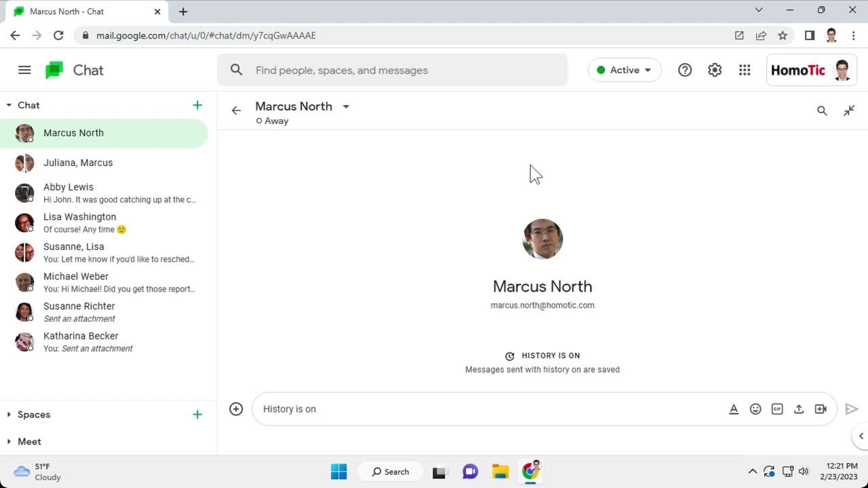Open the Active status dropdown
This screenshot has width=868, height=488.
[x=625, y=70]
